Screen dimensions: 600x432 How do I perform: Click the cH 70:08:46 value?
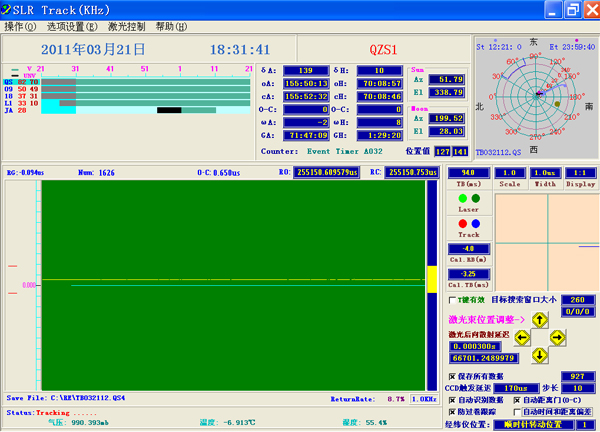pyautogui.click(x=379, y=97)
